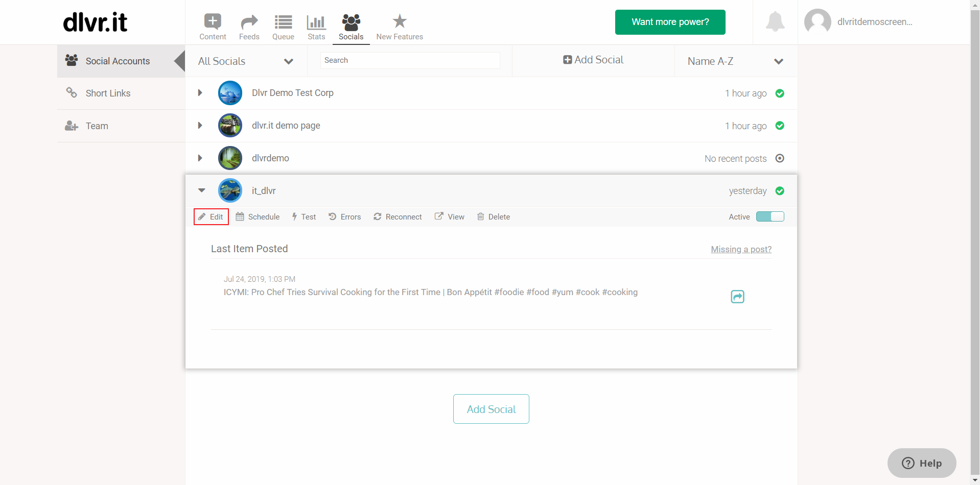Click the Dlvr Demo Test Corp avatar
Image resolution: width=980 pixels, height=485 pixels.
[230, 93]
